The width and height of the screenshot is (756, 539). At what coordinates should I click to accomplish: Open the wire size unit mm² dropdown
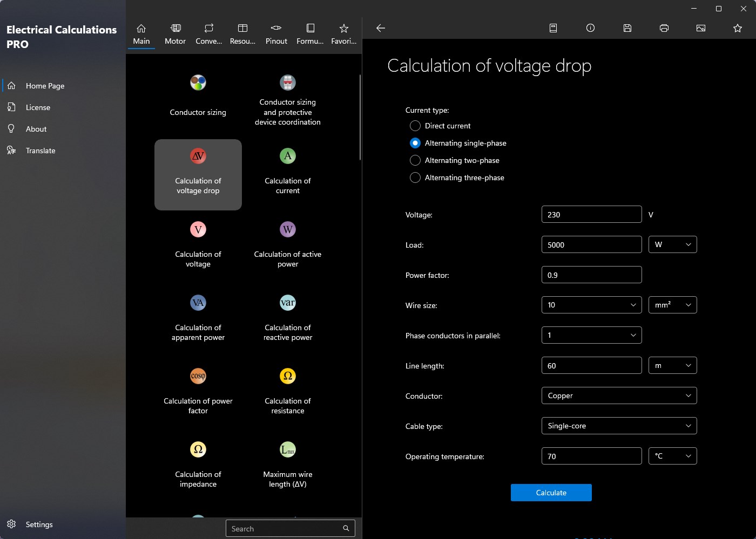673,305
